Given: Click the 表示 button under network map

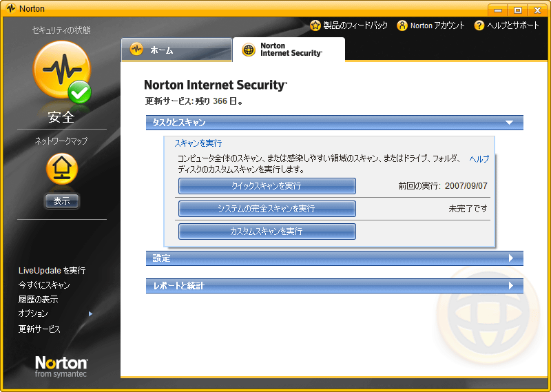Looking at the screenshot, I should (x=62, y=201).
